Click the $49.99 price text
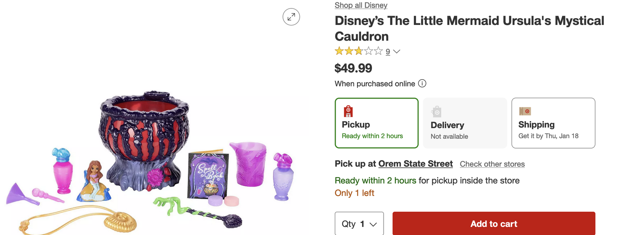The image size is (644, 235). pos(353,68)
